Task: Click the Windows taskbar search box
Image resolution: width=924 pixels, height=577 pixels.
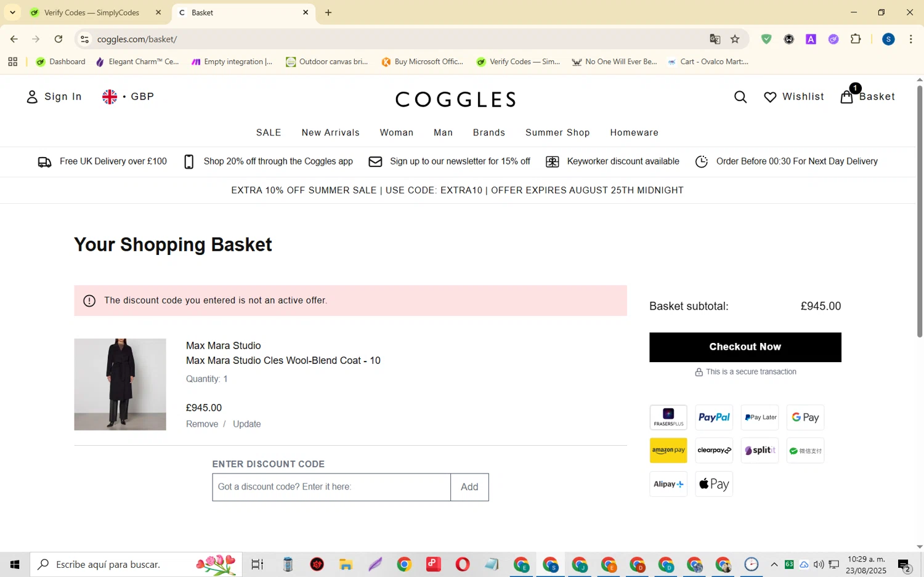Action: (x=136, y=564)
